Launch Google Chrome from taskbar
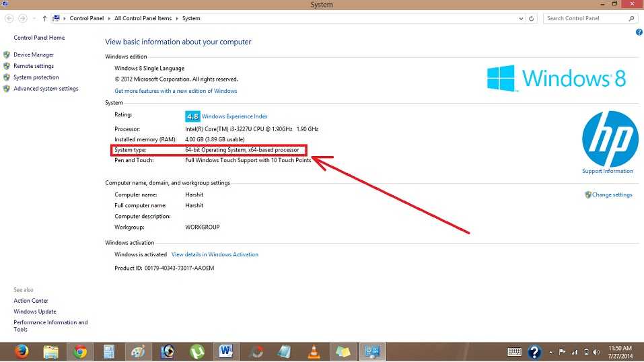Viewport: 644px width, 362px height. click(x=80, y=352)
